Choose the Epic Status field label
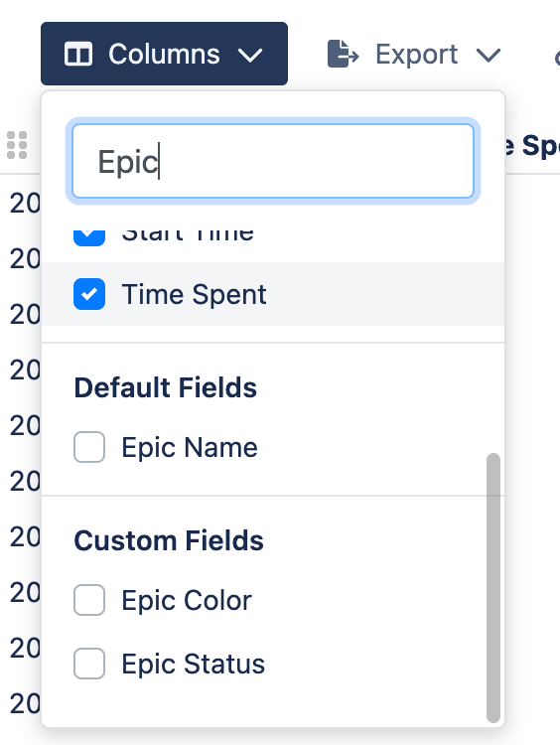 tap(194, 664)
